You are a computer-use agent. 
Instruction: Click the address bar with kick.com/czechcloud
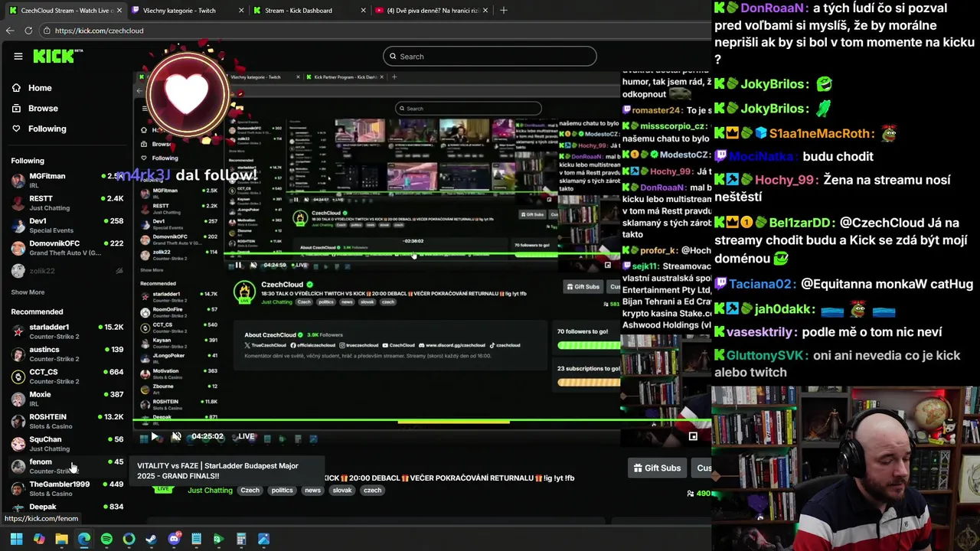[x=375, y=31]
